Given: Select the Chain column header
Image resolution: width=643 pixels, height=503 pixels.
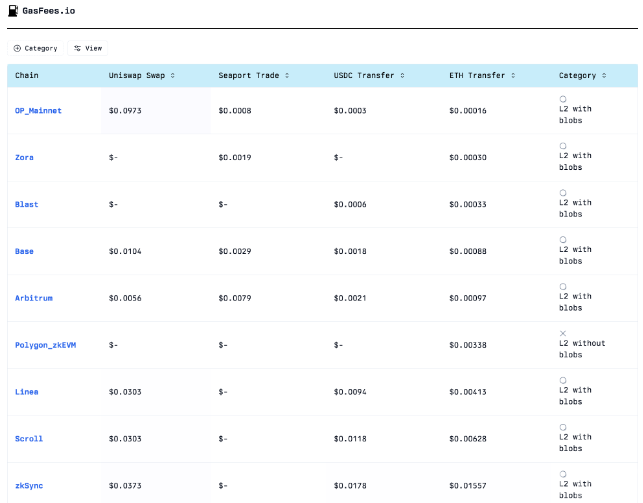Looking at the screenshot, I should click(x=26, y=75).
